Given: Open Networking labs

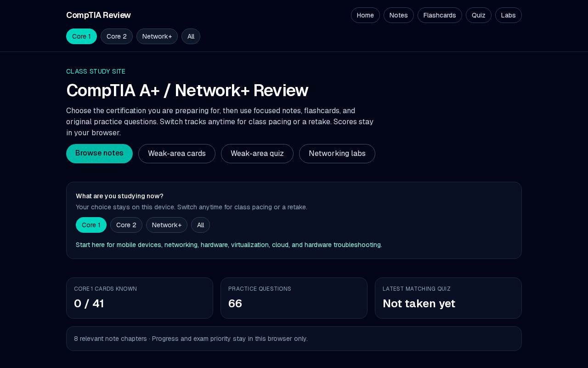Looking at the screenshot, I should (x=337, y=154).
